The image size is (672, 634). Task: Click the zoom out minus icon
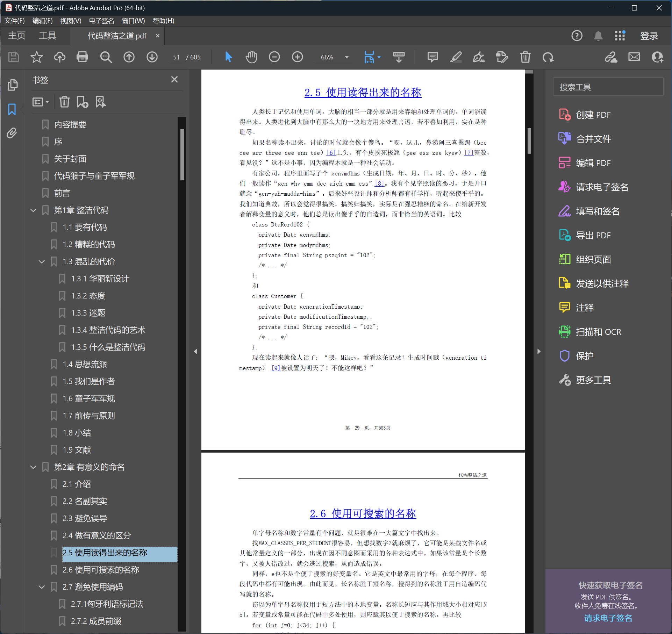point(274,57)
